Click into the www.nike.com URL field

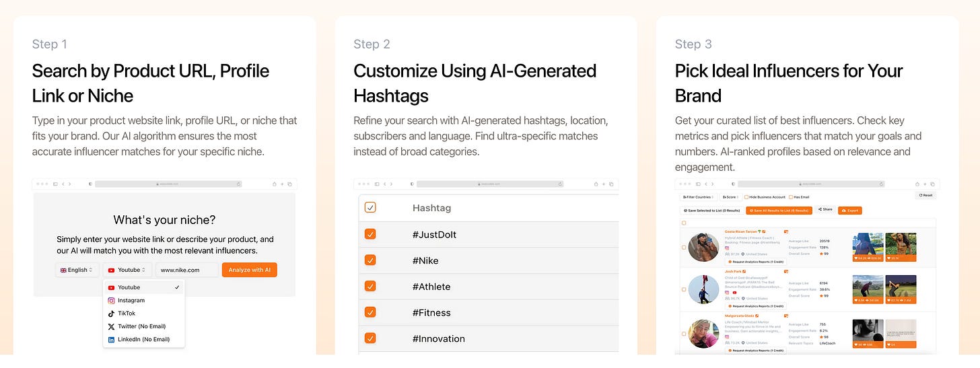pos(187,270)
